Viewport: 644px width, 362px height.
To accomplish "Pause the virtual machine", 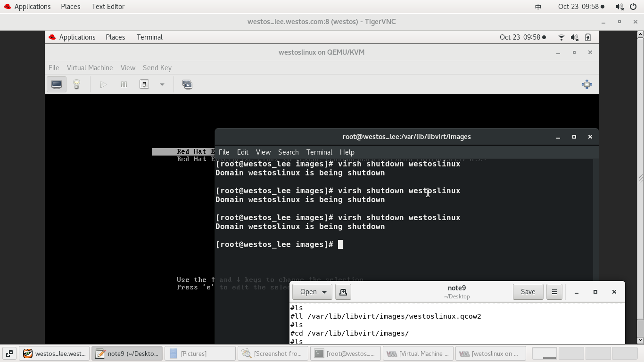I will pyautogui.click(x=124, y=84).
